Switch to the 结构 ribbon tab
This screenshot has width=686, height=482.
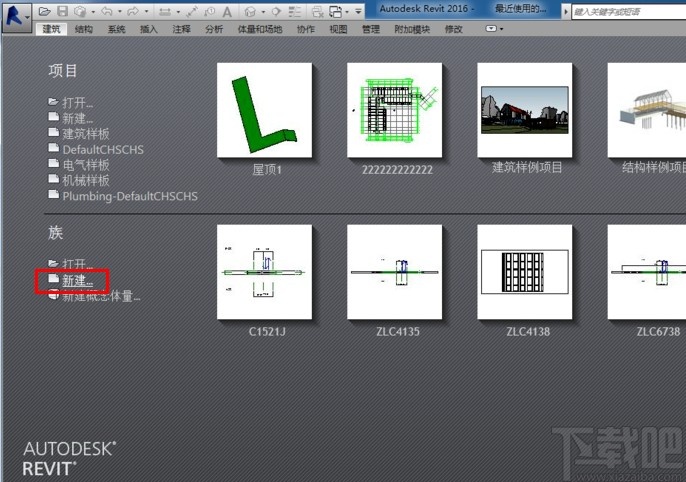point(84,29)
